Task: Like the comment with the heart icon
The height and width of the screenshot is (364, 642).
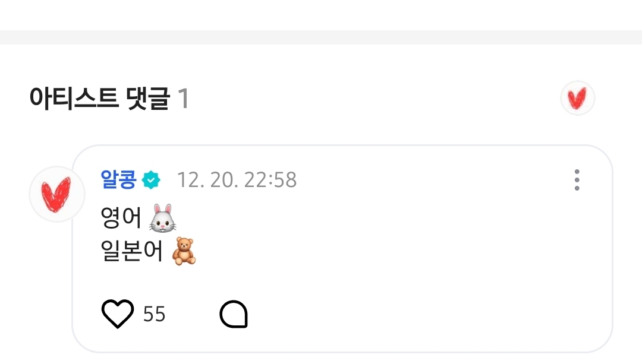Action: [118, 314]
